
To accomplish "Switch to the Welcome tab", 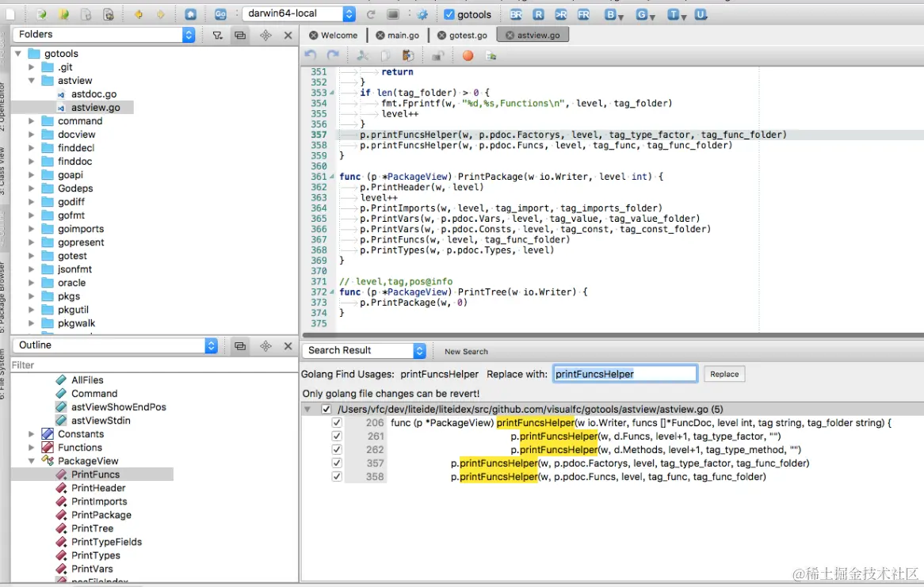I will pyautogui.click(x=333, y=36).
